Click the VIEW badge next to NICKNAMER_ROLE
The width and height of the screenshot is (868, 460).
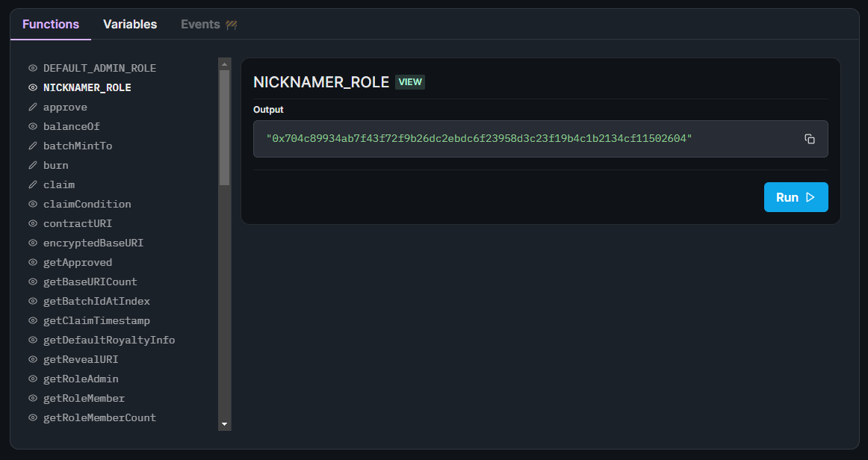pos(410,82)
